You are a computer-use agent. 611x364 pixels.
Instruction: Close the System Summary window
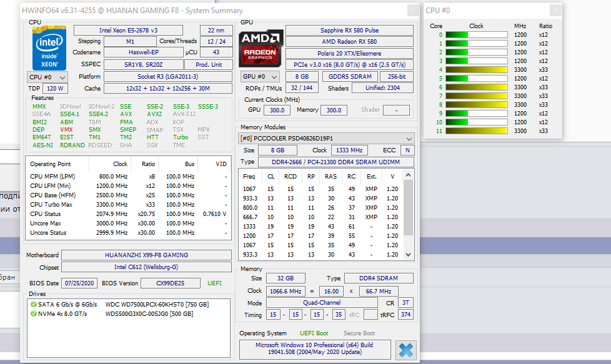pos(413,11)
